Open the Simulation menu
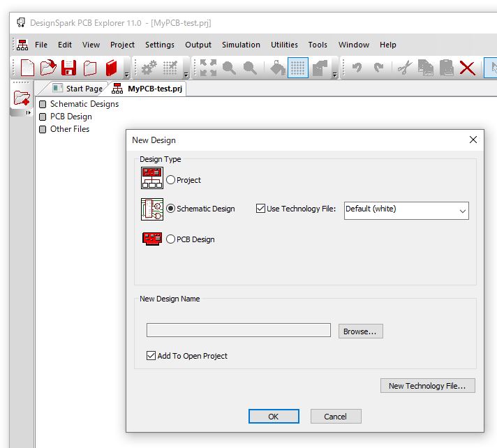This screenshot has height=448, width=497. 241,45
